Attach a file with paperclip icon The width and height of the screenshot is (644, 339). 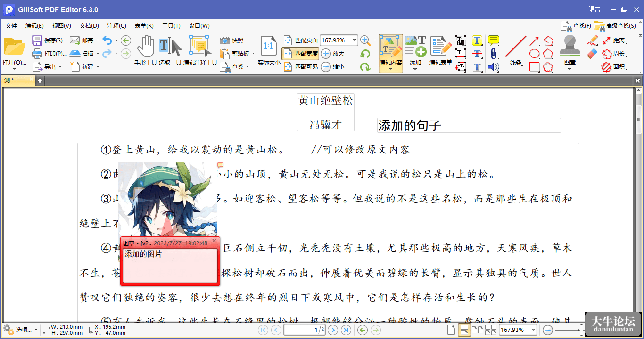493,54
